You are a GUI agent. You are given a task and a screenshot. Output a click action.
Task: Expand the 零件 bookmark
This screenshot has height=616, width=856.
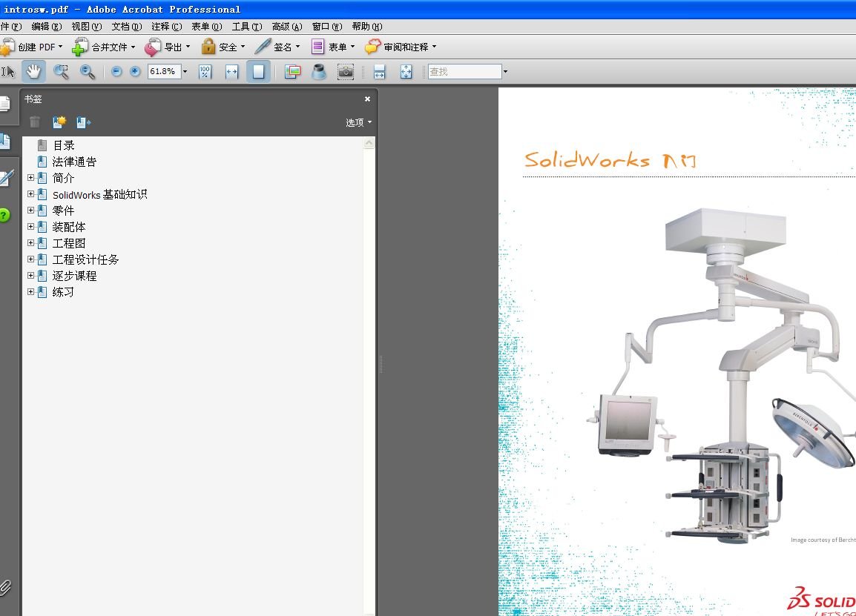point(30,211)
